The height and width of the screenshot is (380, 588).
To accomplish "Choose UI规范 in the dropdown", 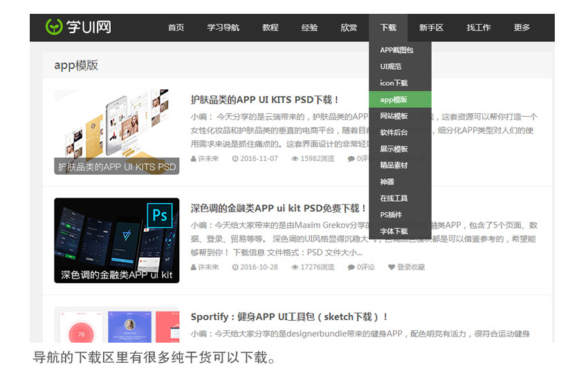I will click(400, 66).
